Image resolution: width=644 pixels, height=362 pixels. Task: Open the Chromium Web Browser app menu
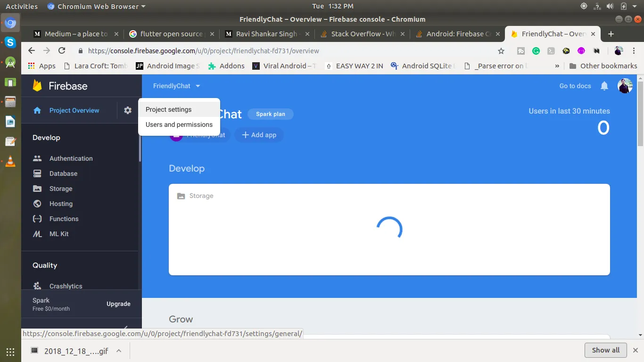[97, 7]
